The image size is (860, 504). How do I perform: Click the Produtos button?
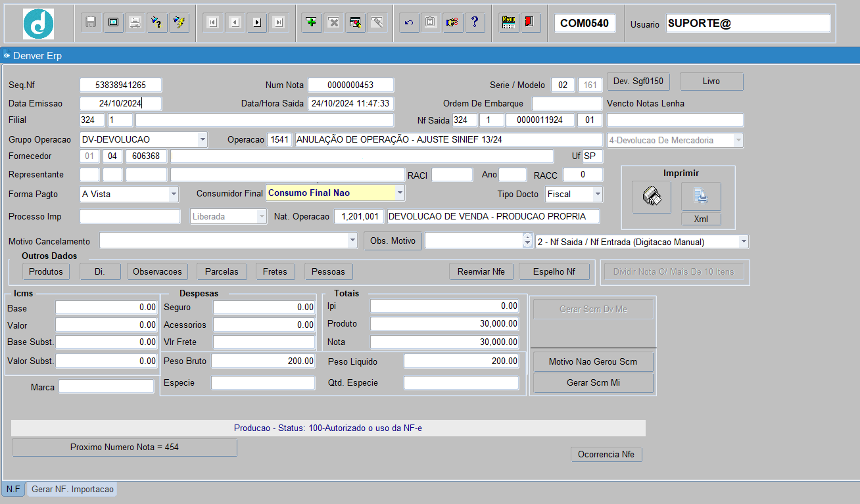point(46,271)
